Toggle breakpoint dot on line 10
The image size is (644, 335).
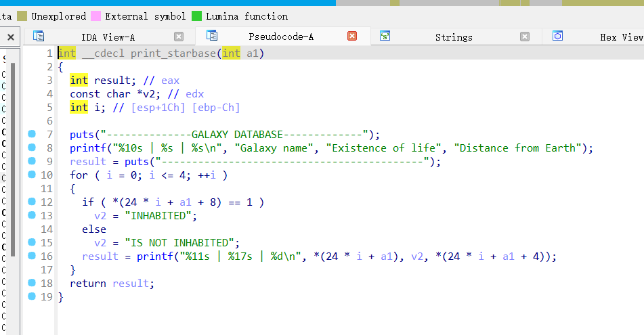click(32, 175)
